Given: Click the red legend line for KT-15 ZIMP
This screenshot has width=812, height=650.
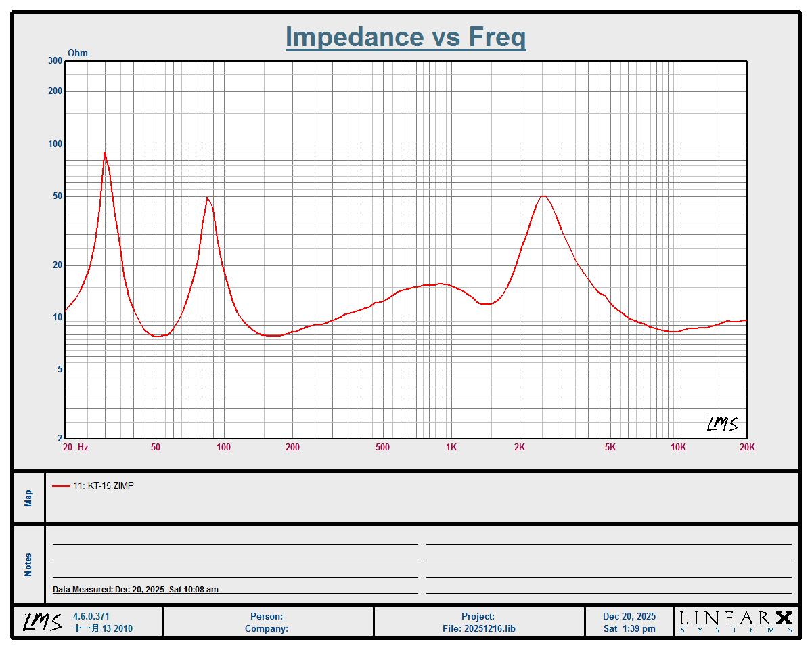Looking at the screenshot, I should pyautogui.click(x=61, y=485).
